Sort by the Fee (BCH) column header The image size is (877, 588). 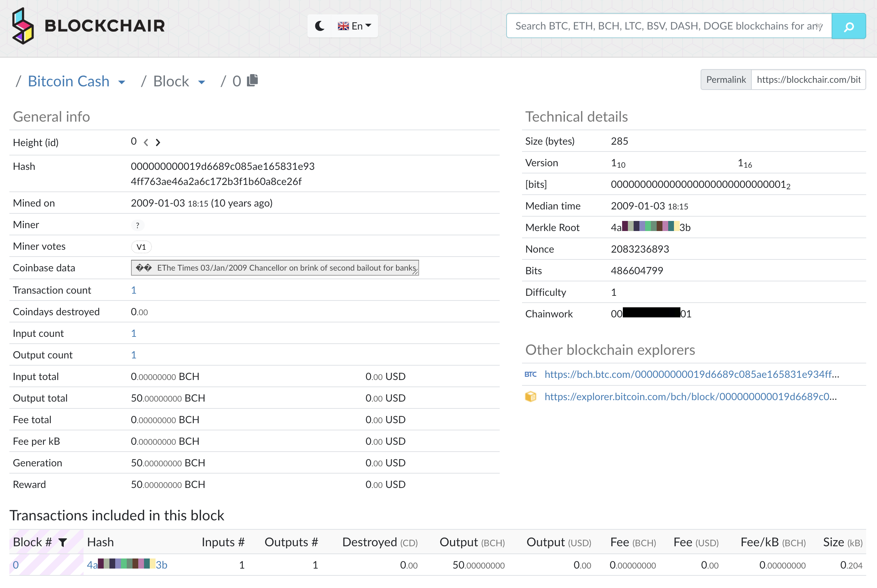(633, 542)
